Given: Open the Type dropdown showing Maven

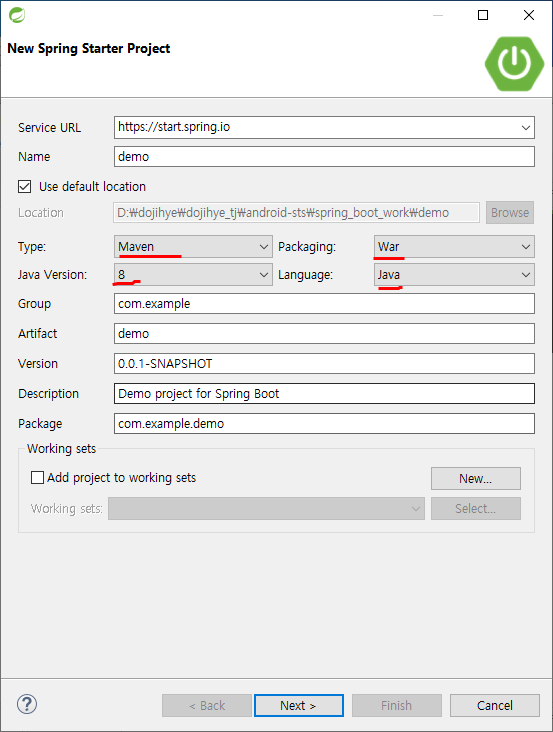Looking at the screenshot, I should (193, 246).
